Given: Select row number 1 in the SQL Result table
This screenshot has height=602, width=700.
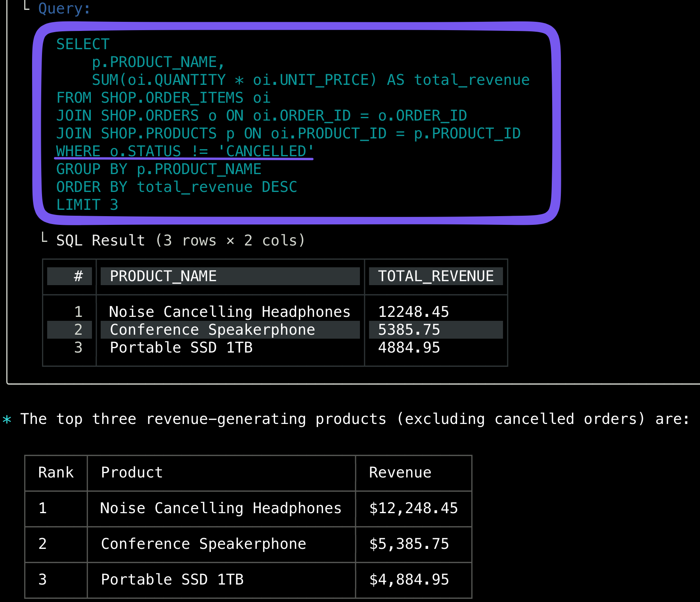Looking at the screenshot, I should [78, 312].
